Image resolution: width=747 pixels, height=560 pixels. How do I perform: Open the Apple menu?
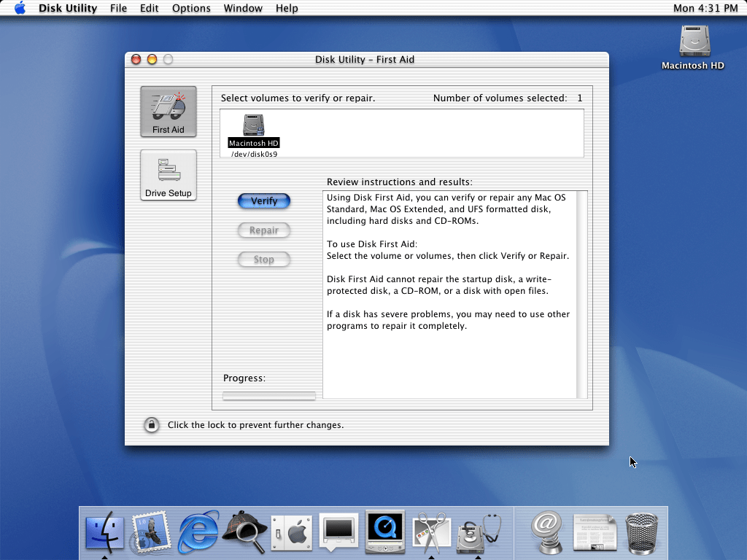[20, 8]
